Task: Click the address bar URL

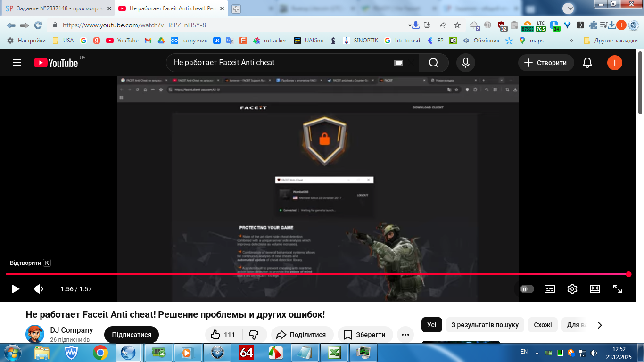Action: (x=134, y=25)
